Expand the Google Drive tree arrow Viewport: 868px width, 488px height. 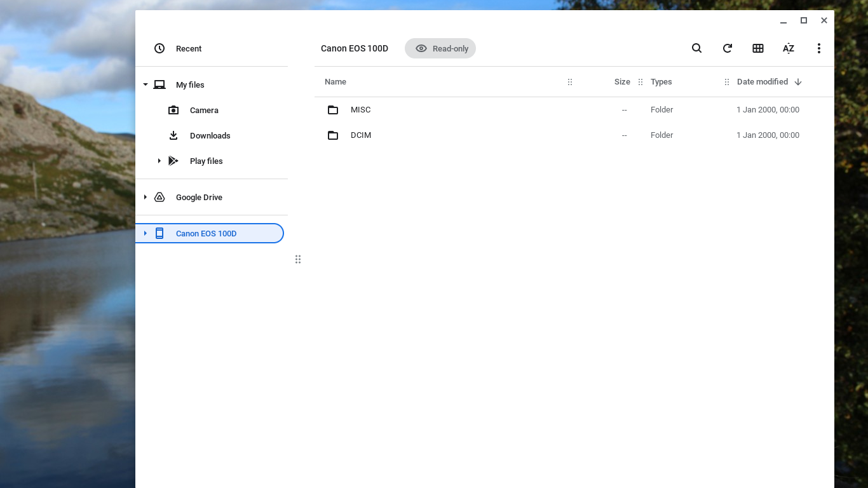pos(146,197)
